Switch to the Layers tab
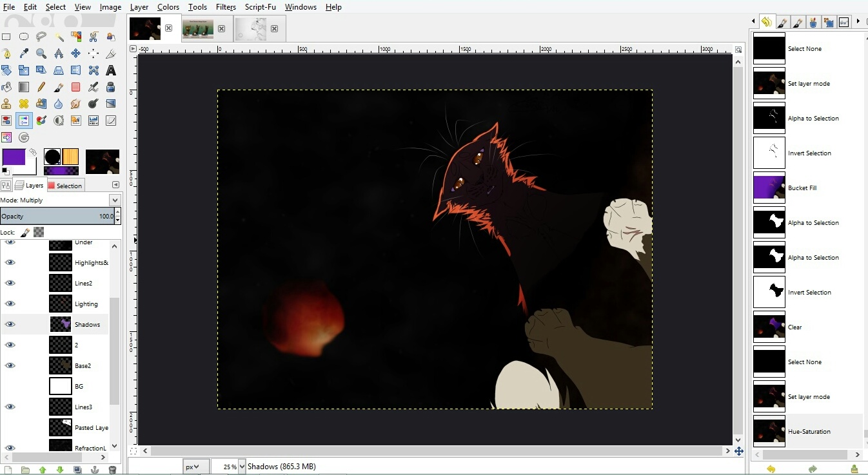 pos(30,186)
